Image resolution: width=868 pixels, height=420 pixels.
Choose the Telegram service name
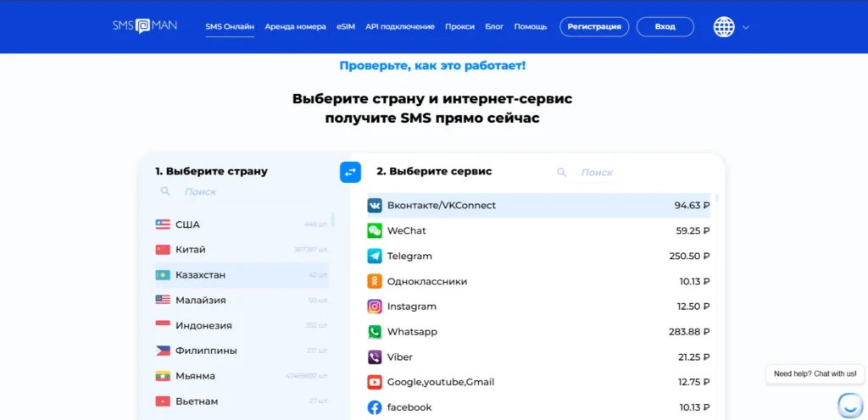[409, 257]
